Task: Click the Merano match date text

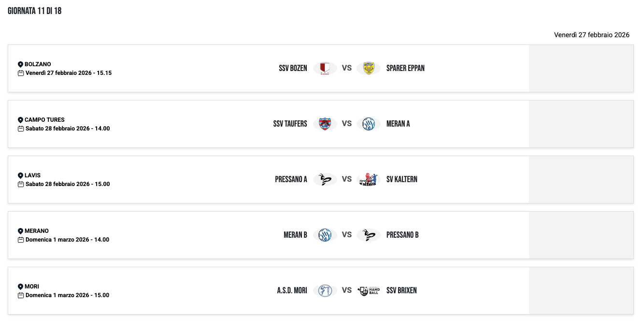Action: (67, 240)
